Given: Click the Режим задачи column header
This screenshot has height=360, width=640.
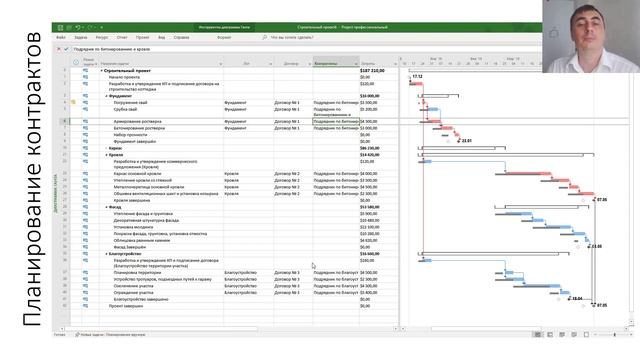Looking at the screenshot, I should pos(90,62).
